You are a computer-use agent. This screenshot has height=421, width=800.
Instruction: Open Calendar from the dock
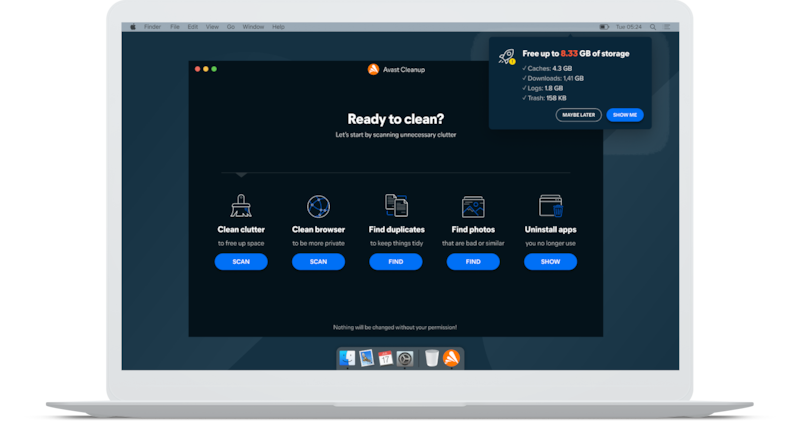pyautogui.click(x=386, y=358)
